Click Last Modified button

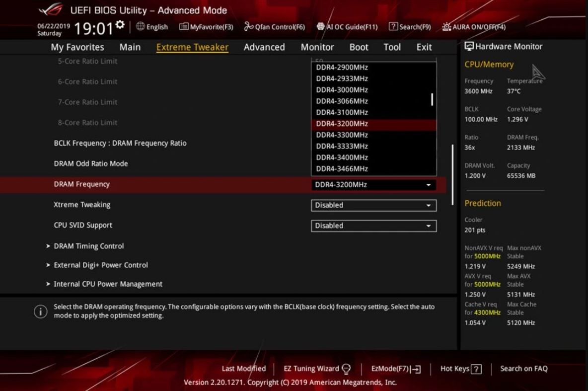[x=244, y=369]
